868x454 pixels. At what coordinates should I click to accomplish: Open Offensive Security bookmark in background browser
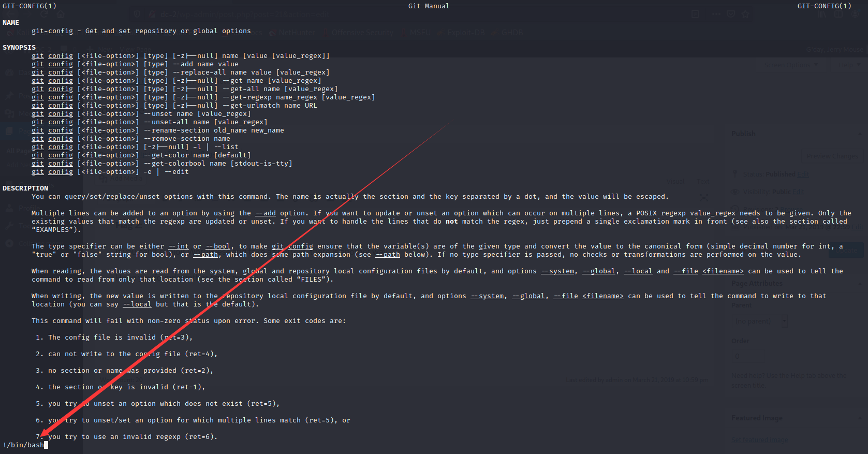(x=358, y=33)
